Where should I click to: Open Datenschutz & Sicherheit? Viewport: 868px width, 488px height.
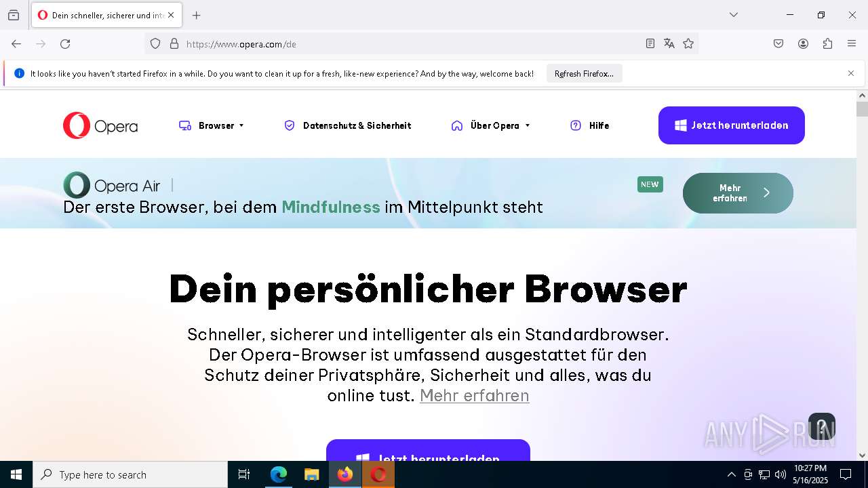tap(347, 125)
